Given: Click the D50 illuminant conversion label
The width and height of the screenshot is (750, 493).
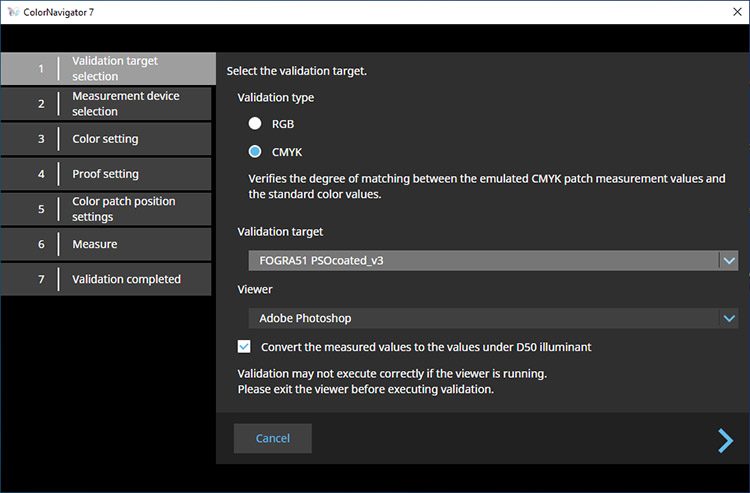Looking at the screenshot, I should (426, 347).
